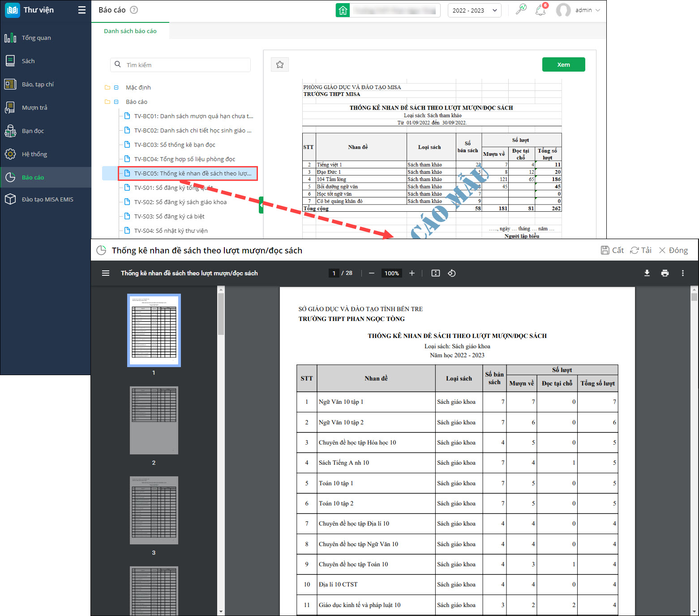Click the green Xem button
The image size is (699, 616).
pos(563,64)
